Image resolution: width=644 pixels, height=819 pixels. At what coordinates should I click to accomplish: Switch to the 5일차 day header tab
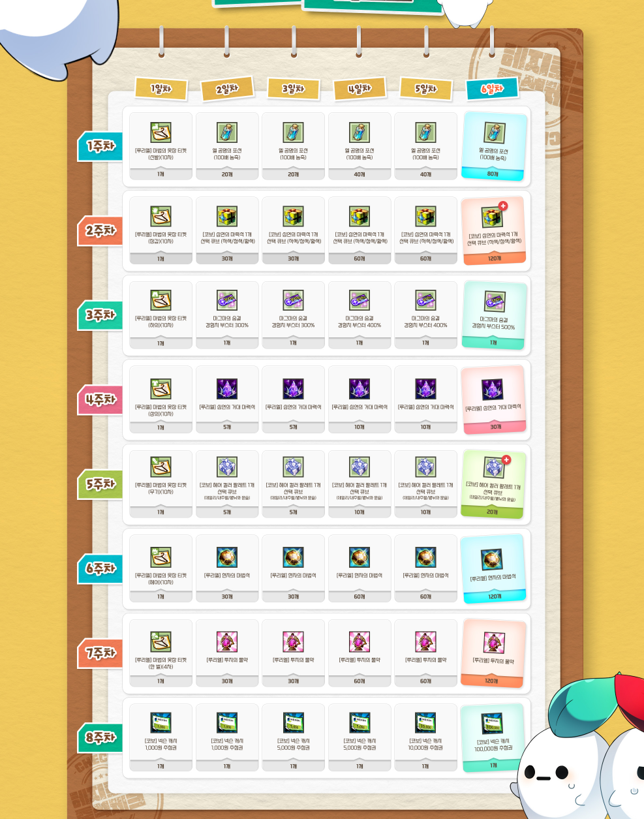425,89
